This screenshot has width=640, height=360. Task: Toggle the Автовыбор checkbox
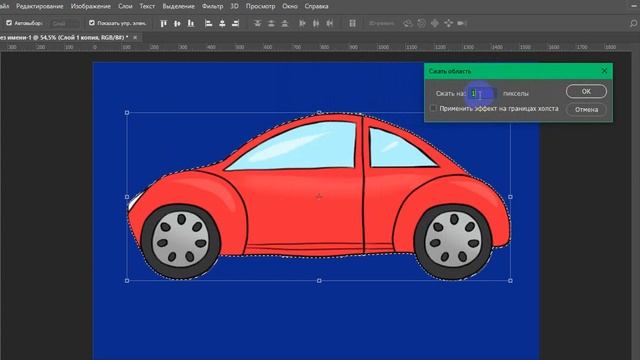tap(9, 23)
